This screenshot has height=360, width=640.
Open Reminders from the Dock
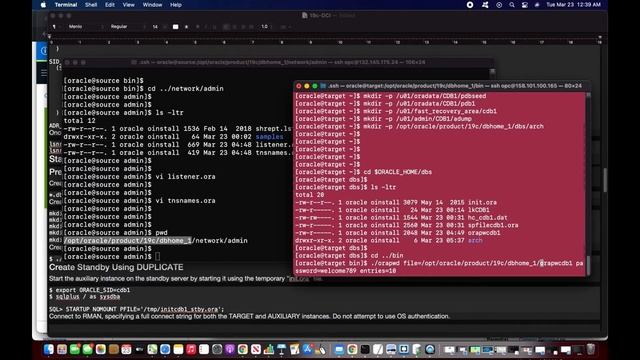pos(204,349)
